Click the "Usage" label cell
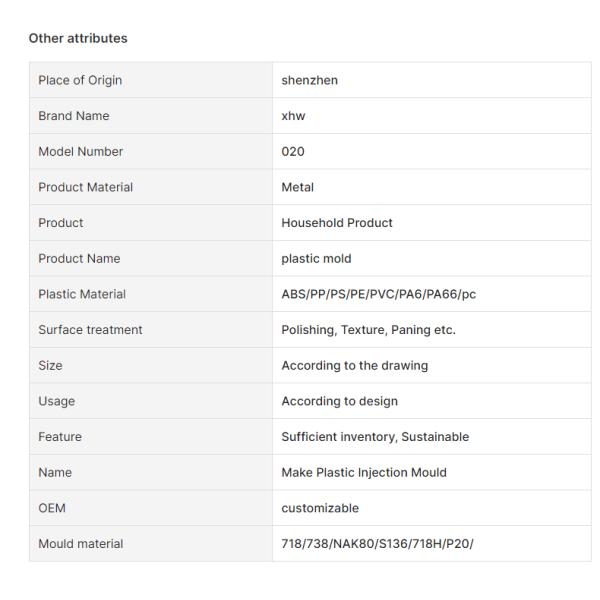The image size is (600, 600). [x=57, y=401]
